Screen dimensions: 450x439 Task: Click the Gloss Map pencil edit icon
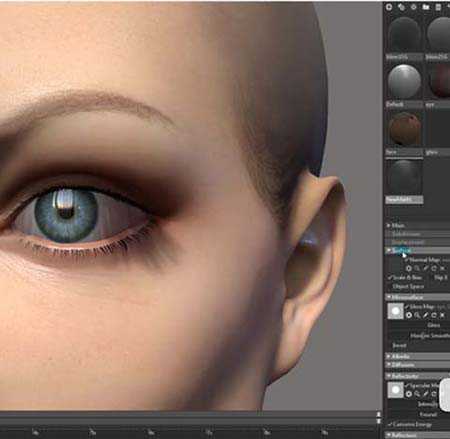point(426,315)
